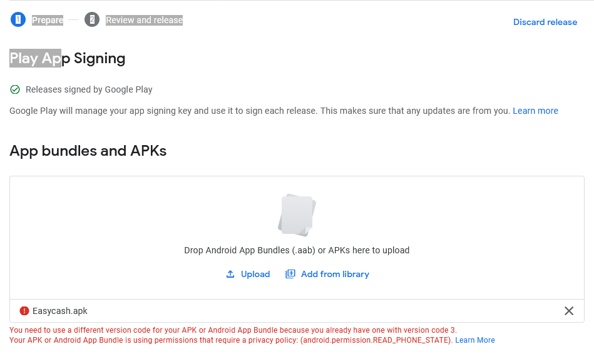Click the Releases signed by Google Play text
The height and width of the screenshot is (364, 594).
coord(89,89)
